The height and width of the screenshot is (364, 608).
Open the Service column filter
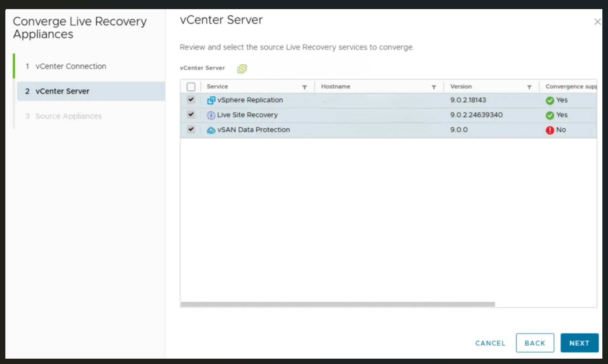(304, 87)
